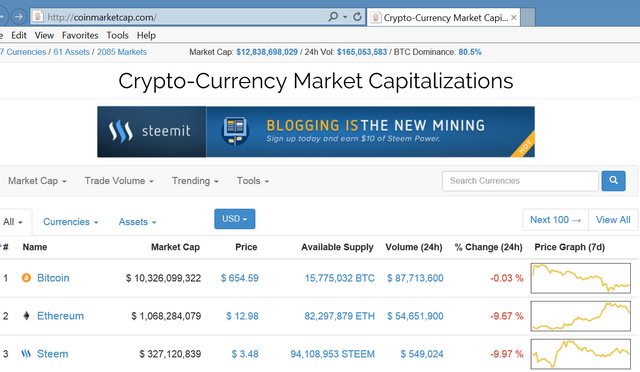Open address bar dropdown arrow
Viewport: 640px width, 372px height.
345,17
